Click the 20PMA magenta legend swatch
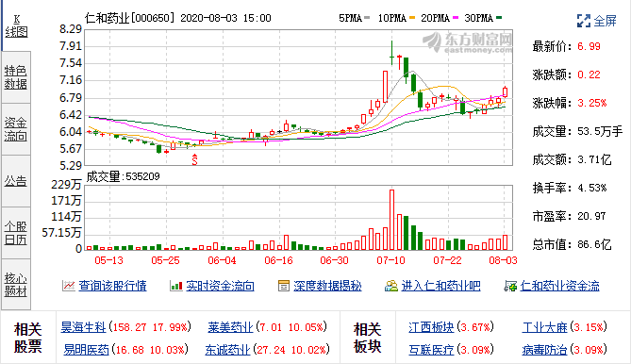The image size is (631, 364). [456, 18]
